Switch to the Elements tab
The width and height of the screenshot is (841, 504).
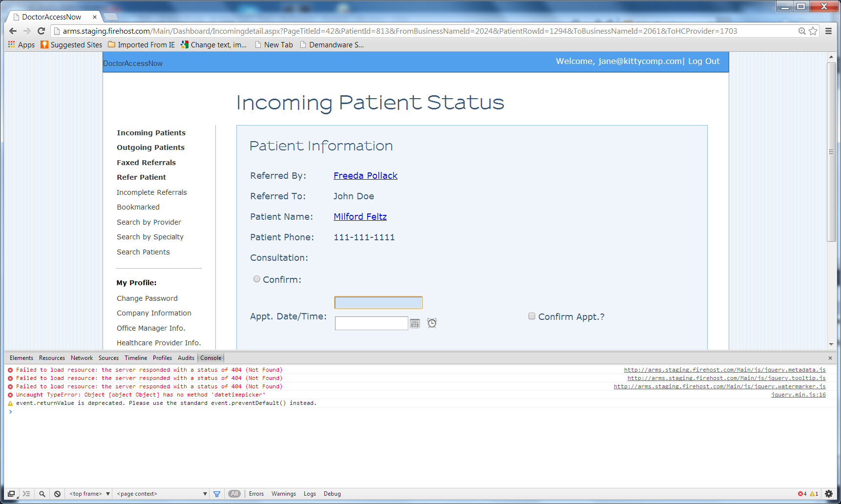[x=21, y=358]
